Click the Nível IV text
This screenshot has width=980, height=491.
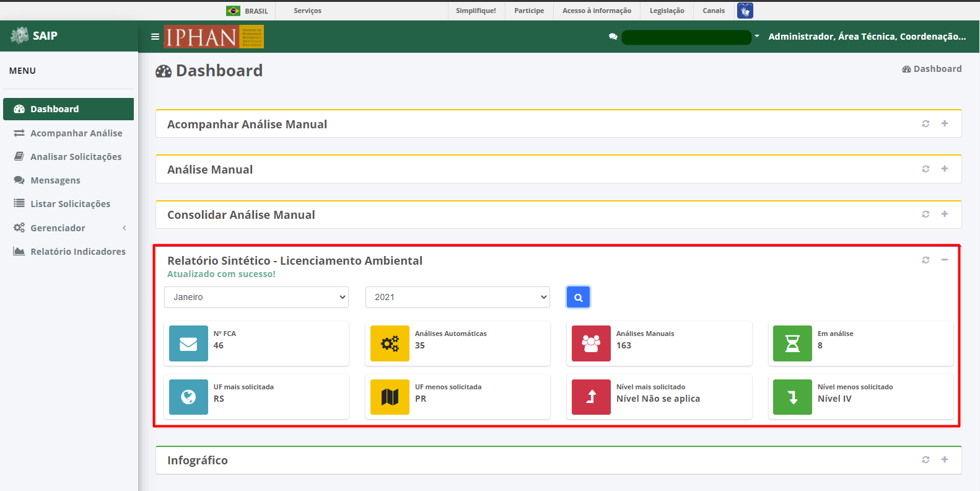[834, 399]
